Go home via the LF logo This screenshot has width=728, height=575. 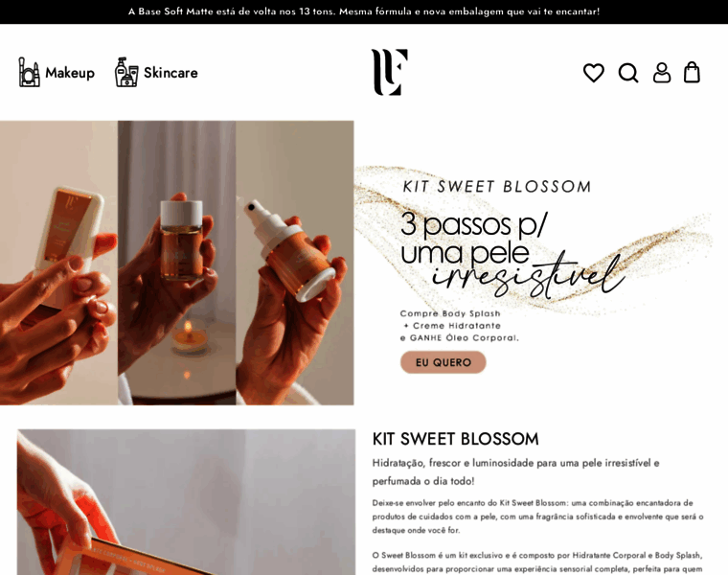[390, 72]
